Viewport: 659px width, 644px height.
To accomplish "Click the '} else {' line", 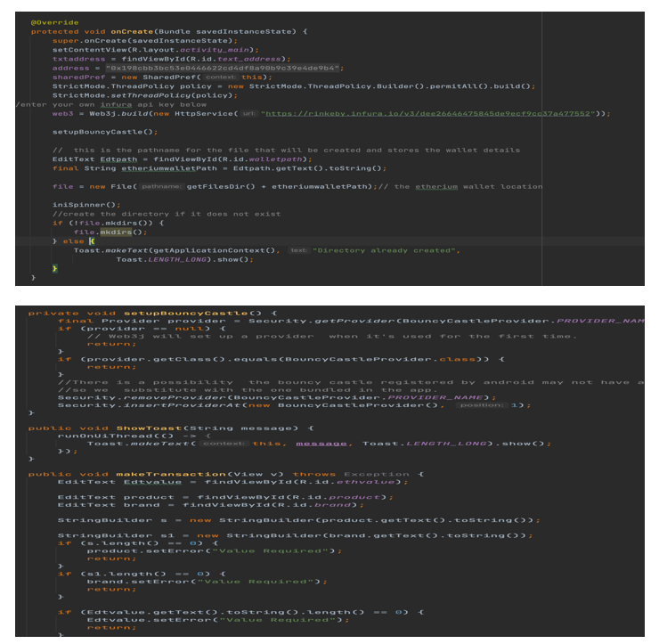I will (x=74, y=241).
